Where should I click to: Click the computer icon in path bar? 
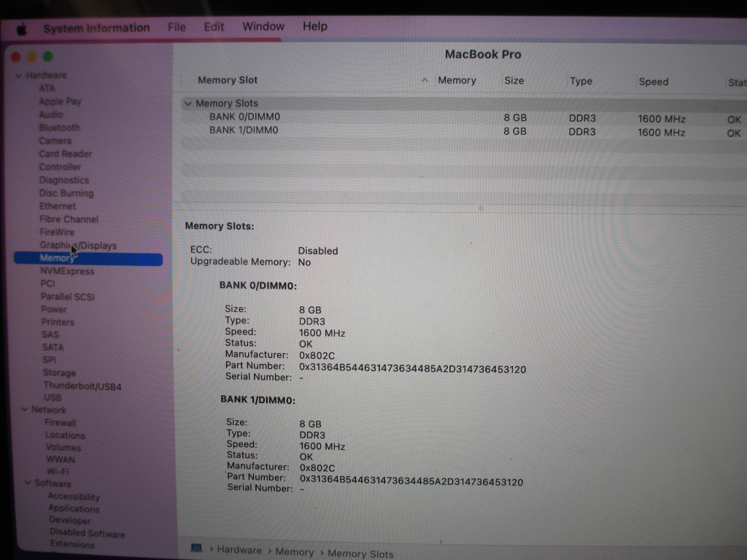196,548
